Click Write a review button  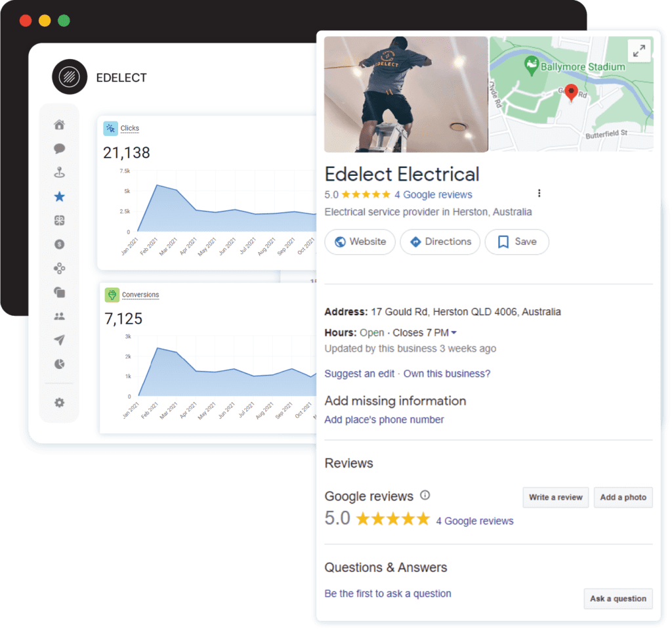tap(556, 498)
